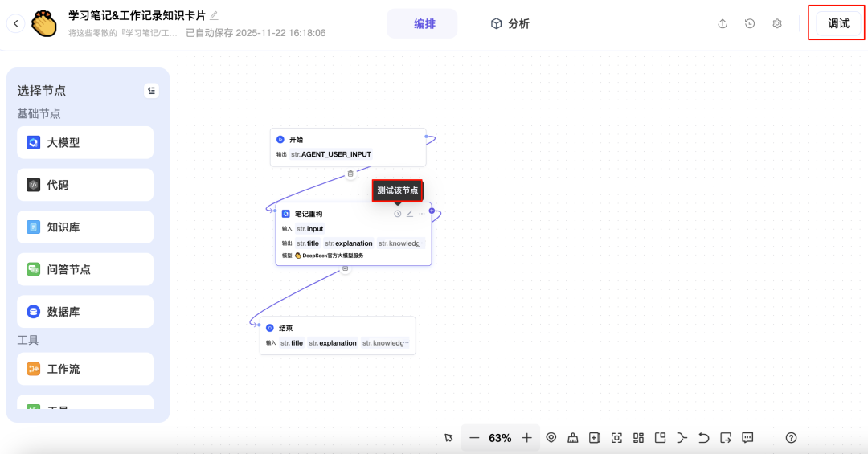
Task: Click the zoom out minus button
Action: pyautogui.click(x=474, y=438)
